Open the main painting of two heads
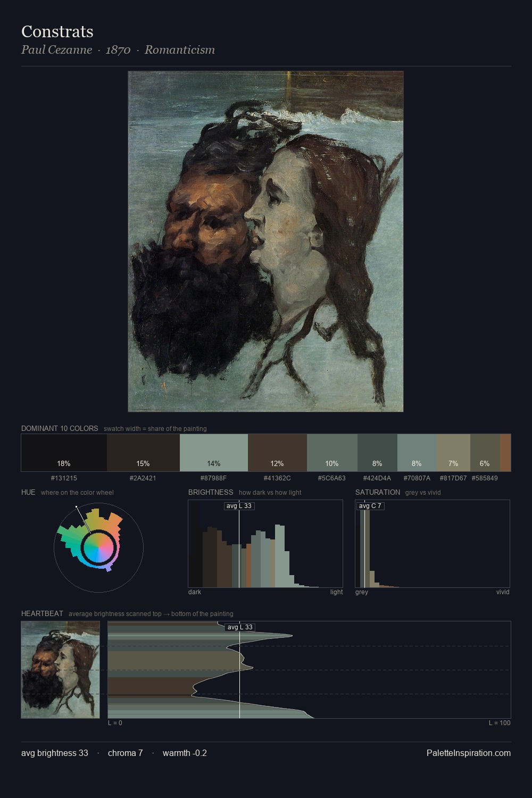The image size is (532, 798). coord(265,242)
